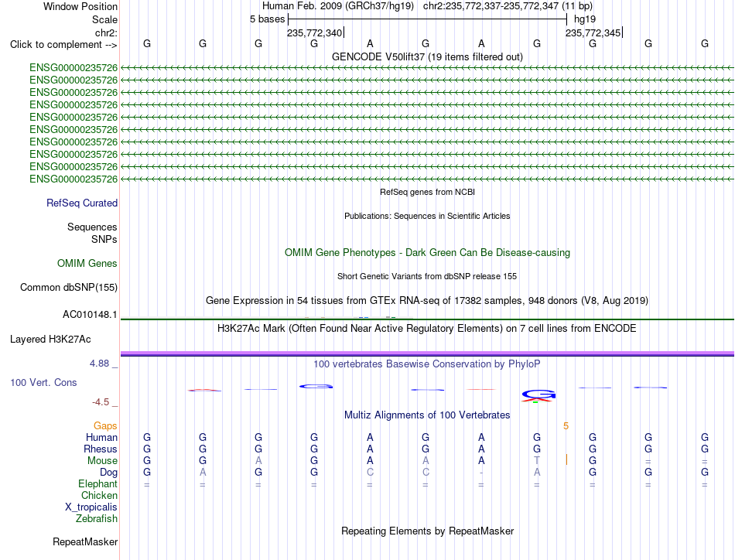Screen dimensions: 735x560
Task: Click the orange insertion bar in Mouse row
Action: pyautogui.click(x=566, y=459)
